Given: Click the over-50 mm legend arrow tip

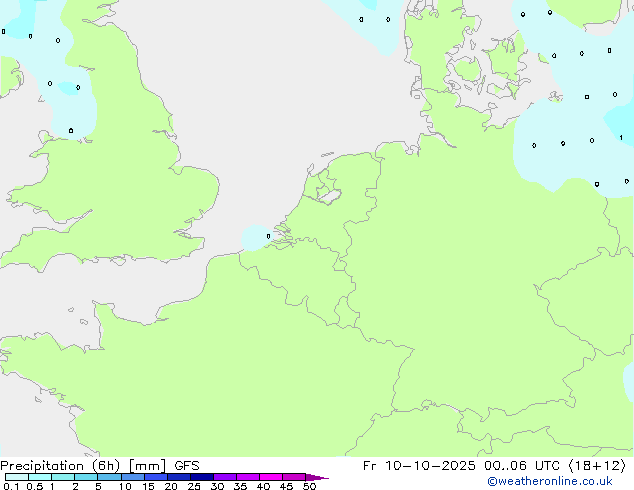Looking at the screenshot, I should (317, 477).
